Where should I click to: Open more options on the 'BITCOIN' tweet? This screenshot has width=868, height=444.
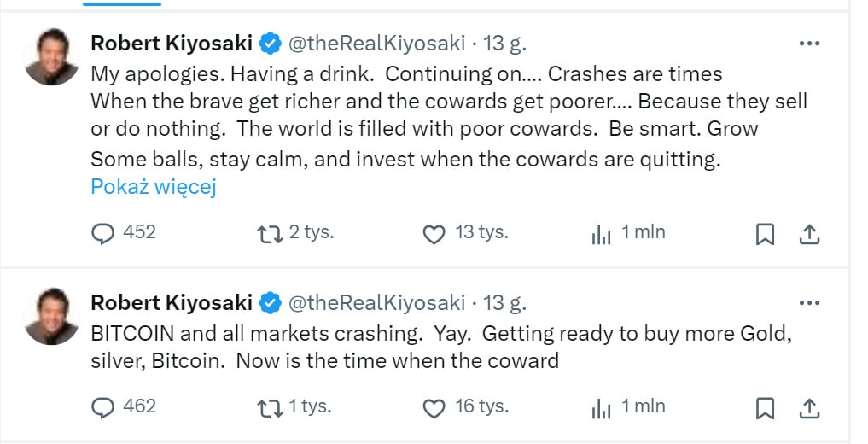click(808, 302)
